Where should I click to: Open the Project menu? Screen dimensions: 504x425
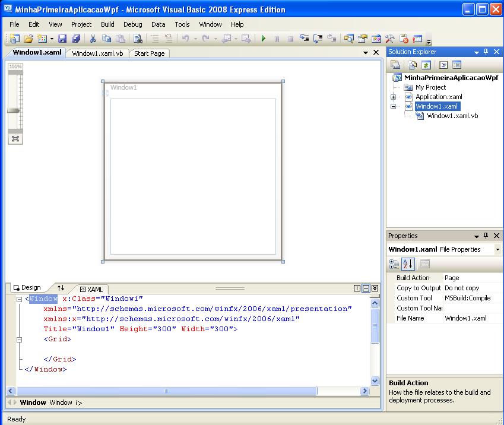[x=81, y=24]
